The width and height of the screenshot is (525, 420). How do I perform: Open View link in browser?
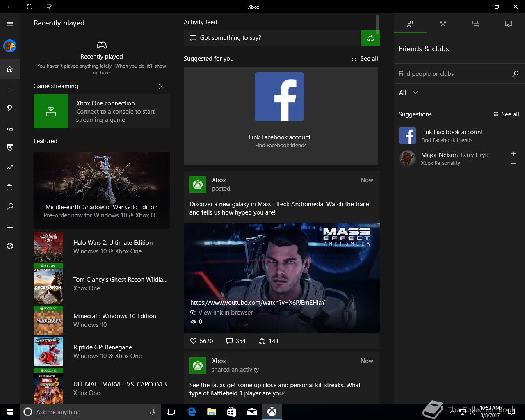pos(221,313)
